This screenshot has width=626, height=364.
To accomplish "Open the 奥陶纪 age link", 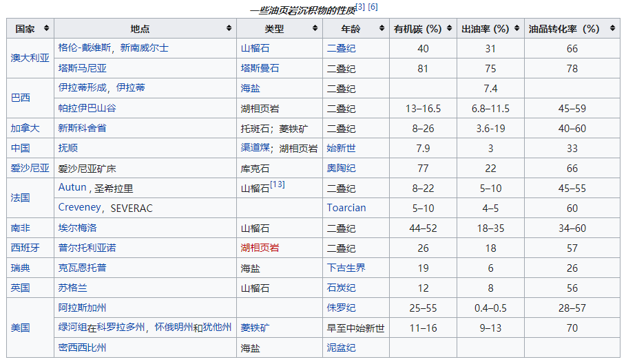I will click(x=342, y=168).
